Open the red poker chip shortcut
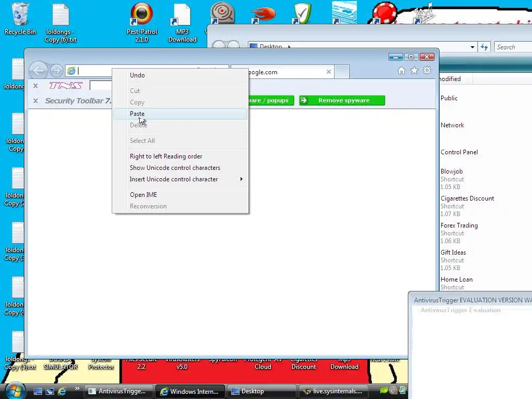 (x=384, y=13)
